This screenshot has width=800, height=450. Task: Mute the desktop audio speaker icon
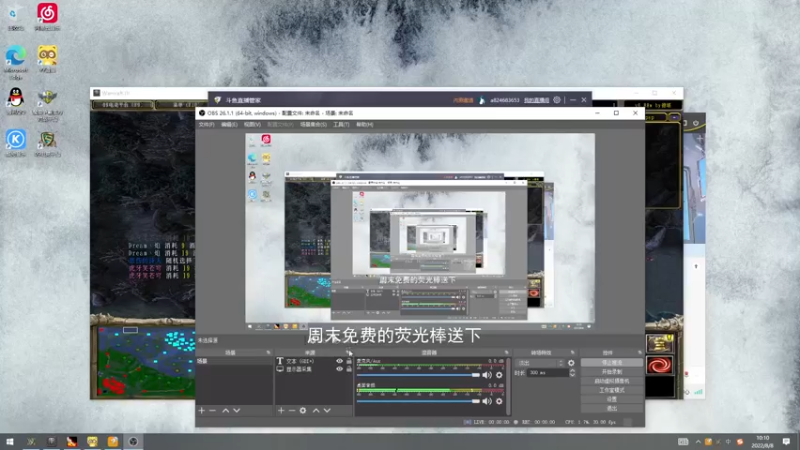(x=487, y=401)
